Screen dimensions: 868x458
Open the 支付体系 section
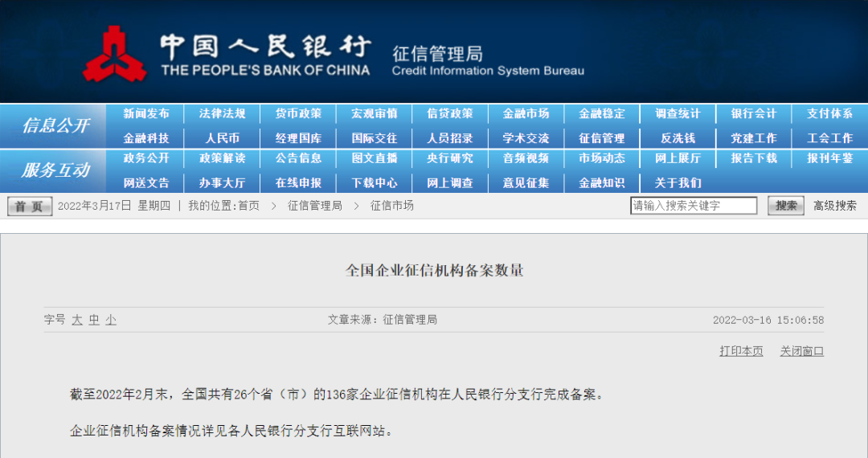coord(829,113)
